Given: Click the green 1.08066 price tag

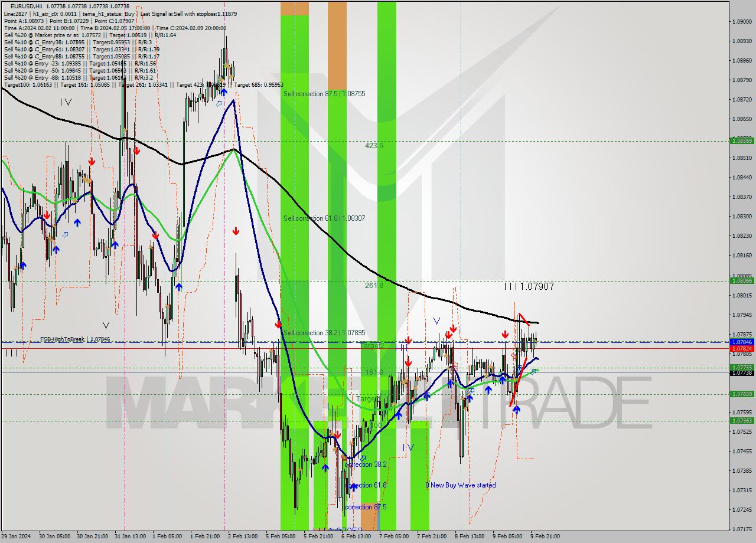Looking at the screenshot, I should point(742,280).
